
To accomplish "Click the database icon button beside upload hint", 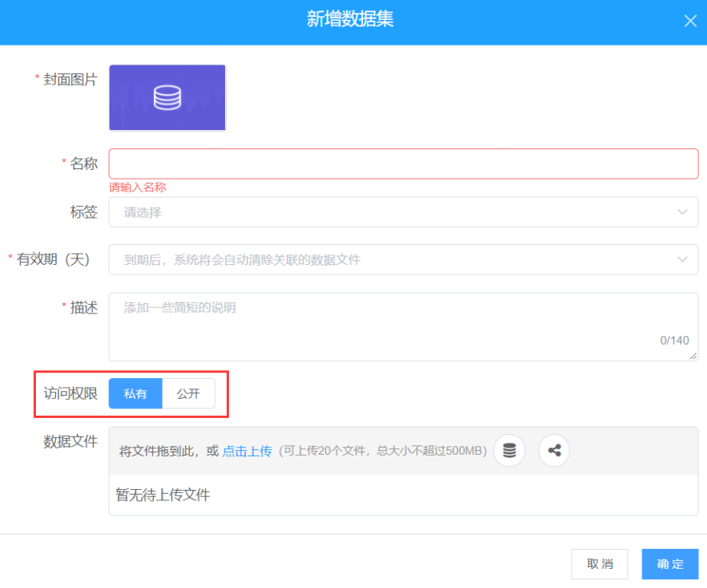I will click(x=509, y=451).
